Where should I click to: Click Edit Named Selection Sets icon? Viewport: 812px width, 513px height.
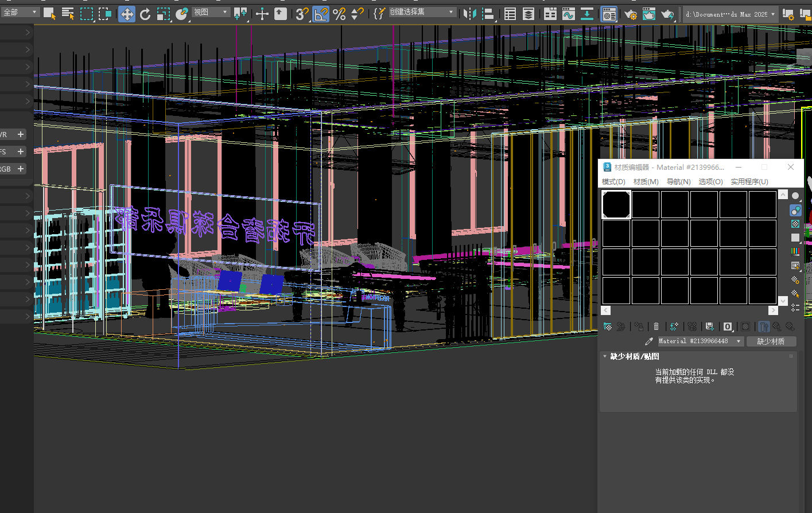point(379,14)
